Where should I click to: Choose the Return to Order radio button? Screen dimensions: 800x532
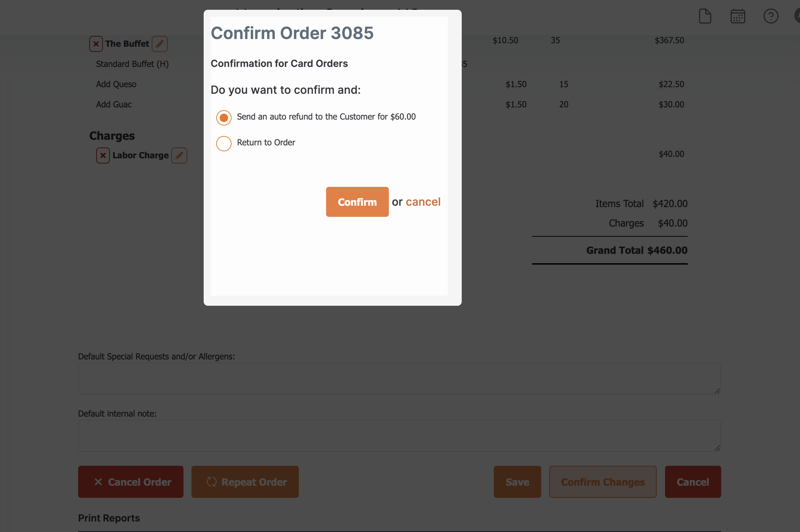coord(224,144)
